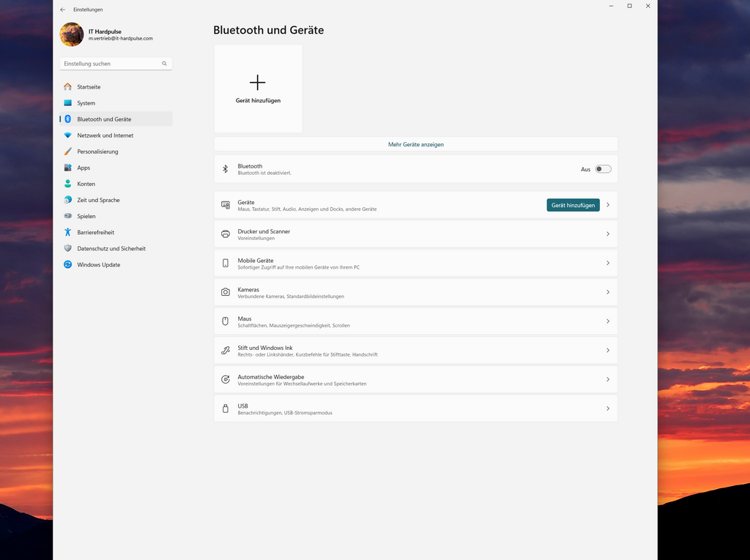Select the Netzwerk und Internet Wi-Fi icon
The width and height of the screenshot is (750, 560).
pyautogui.click(x=68, y=135)
